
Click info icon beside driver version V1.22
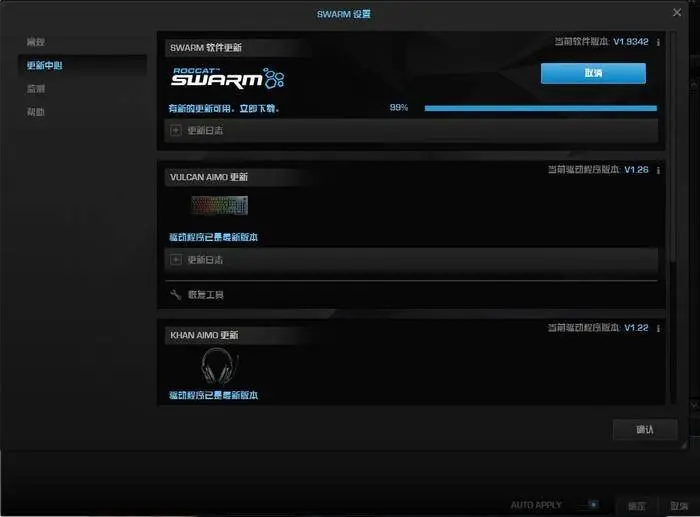tap(658, 328)
